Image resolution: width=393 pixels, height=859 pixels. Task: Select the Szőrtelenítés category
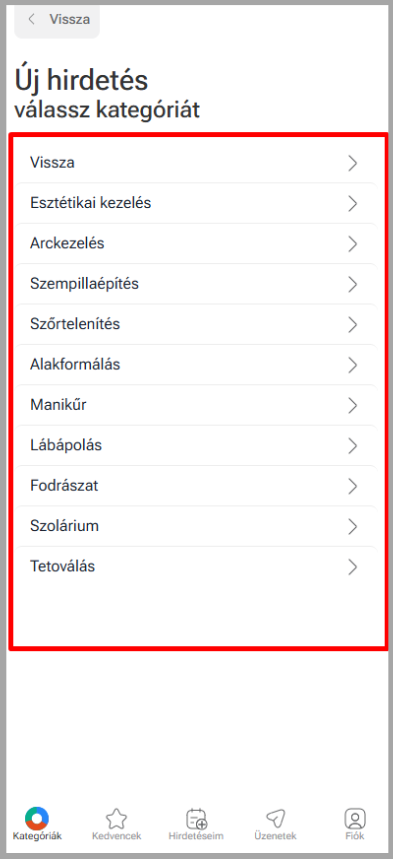(x=195, y=324)
